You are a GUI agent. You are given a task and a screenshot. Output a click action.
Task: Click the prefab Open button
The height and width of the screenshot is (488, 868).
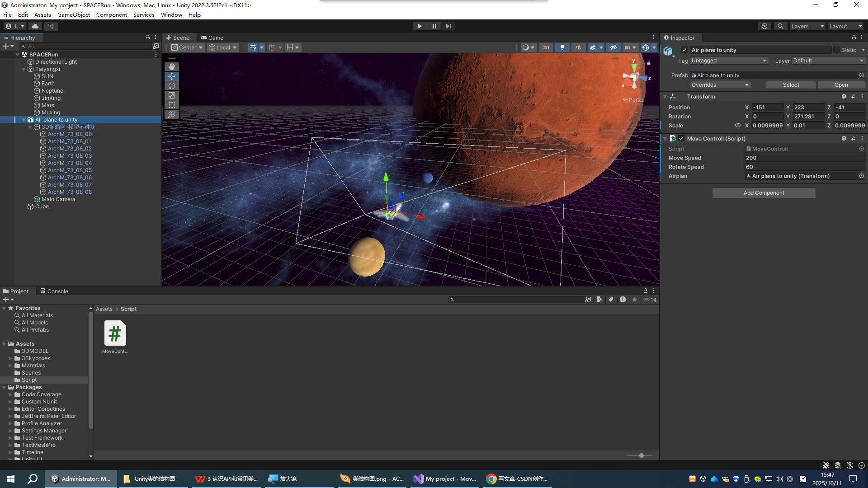coord(841,85)
